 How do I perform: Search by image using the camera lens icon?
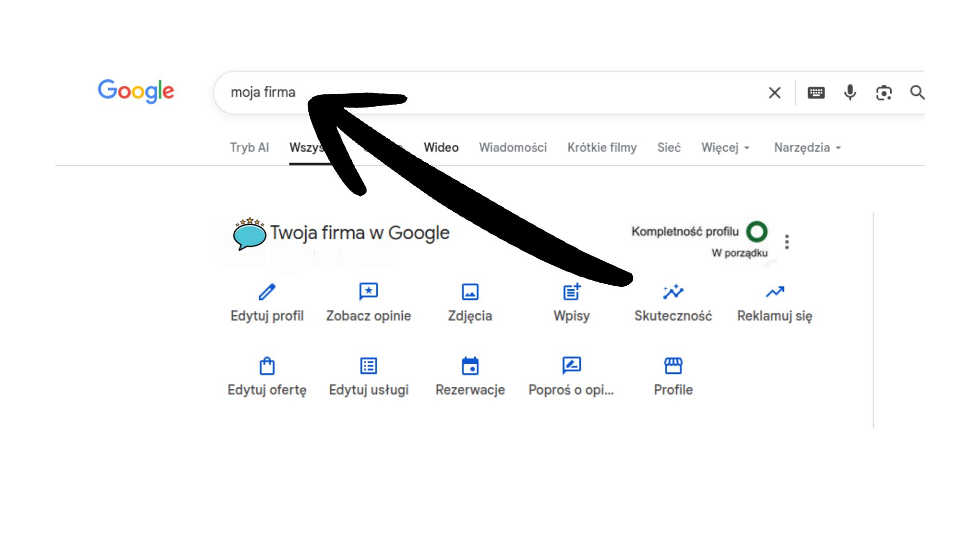(x=884, y=92)
